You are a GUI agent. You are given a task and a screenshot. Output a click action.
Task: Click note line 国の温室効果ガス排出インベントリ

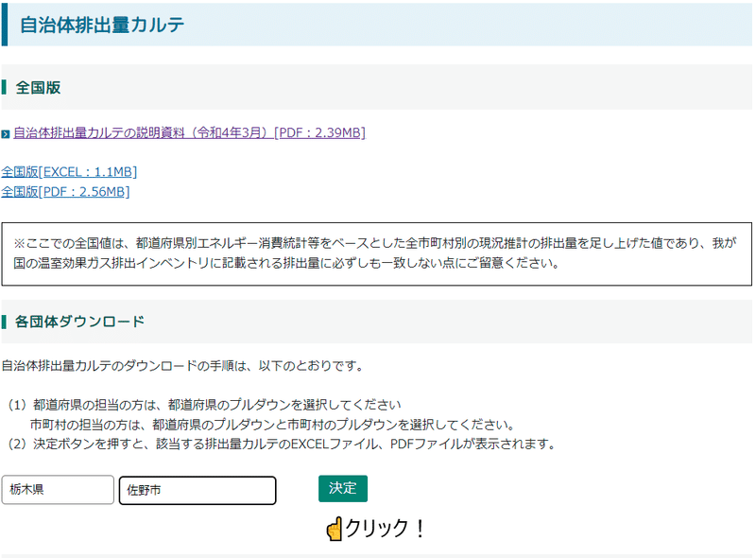pyautogui.click(x=286, y=263)
